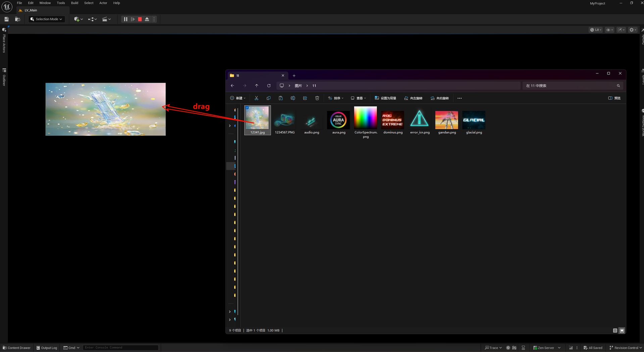The image size is (644, 352).
Task: Click the Rename icon in Explorer
Action: 293,98
